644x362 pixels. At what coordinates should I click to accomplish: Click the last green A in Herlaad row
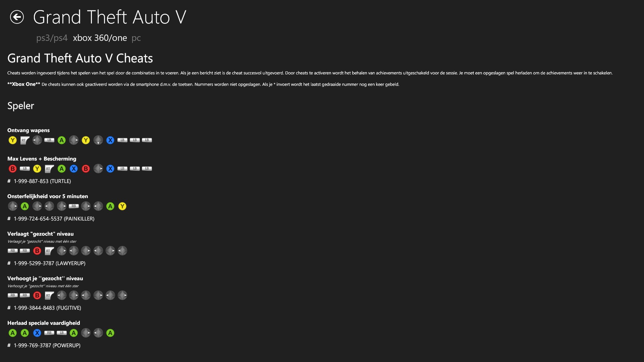tap(110, 333)
